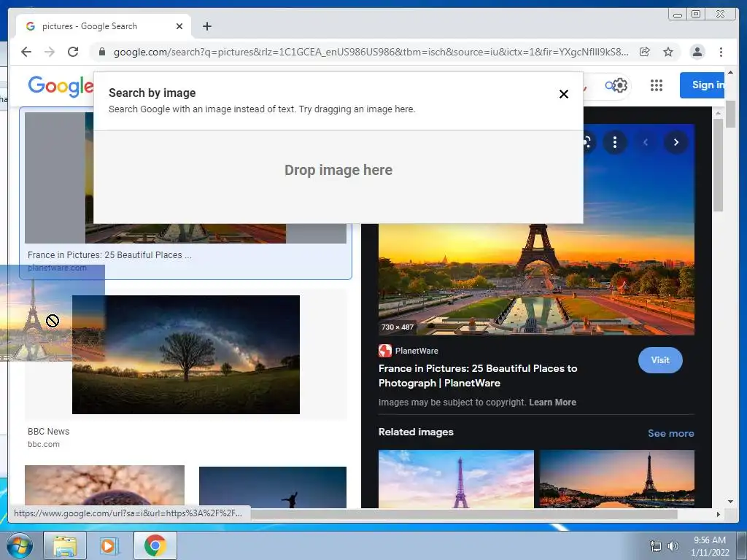Screen dimensions: 747x560
Task: Open the Learn More copyright link
Action: click(x=552, y=402)
